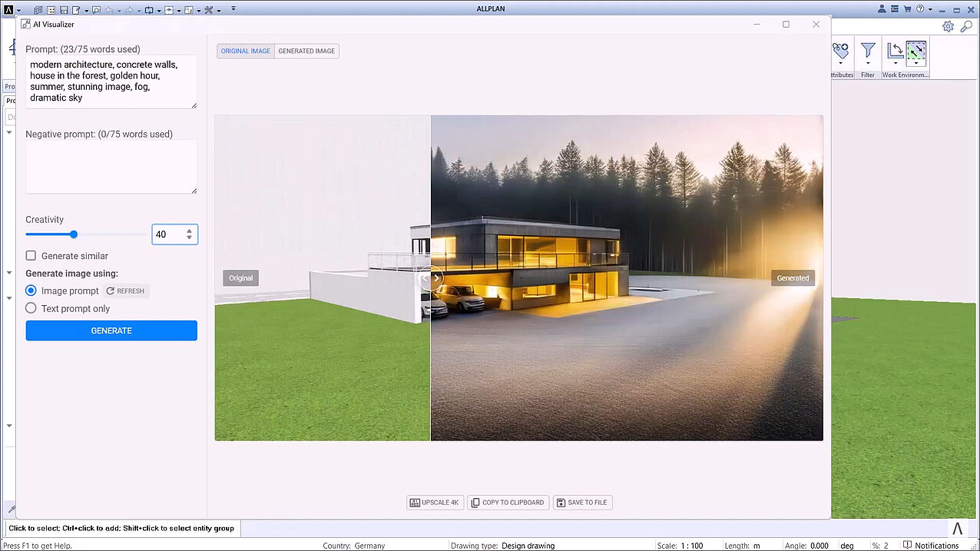Click the Allplan logo icon at bottom right
Image resolution: width=980 pixels, height=551 pixels.
pos(957,528)
